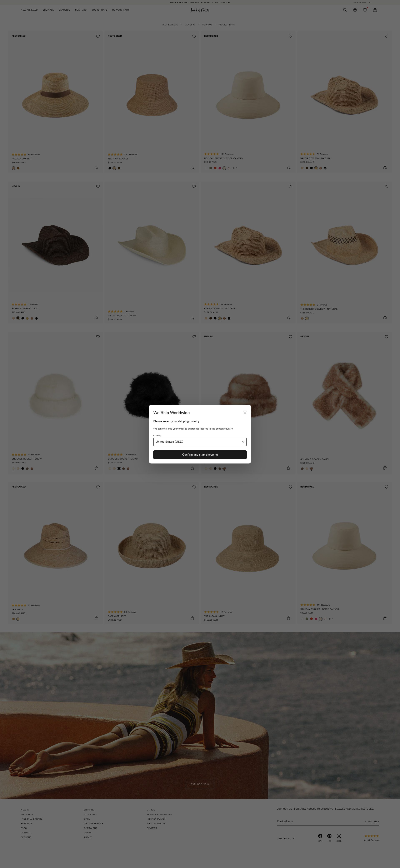400x868 pixels.
Task: Open the SIZE GUIDE footer link
Action: (27, 814)
